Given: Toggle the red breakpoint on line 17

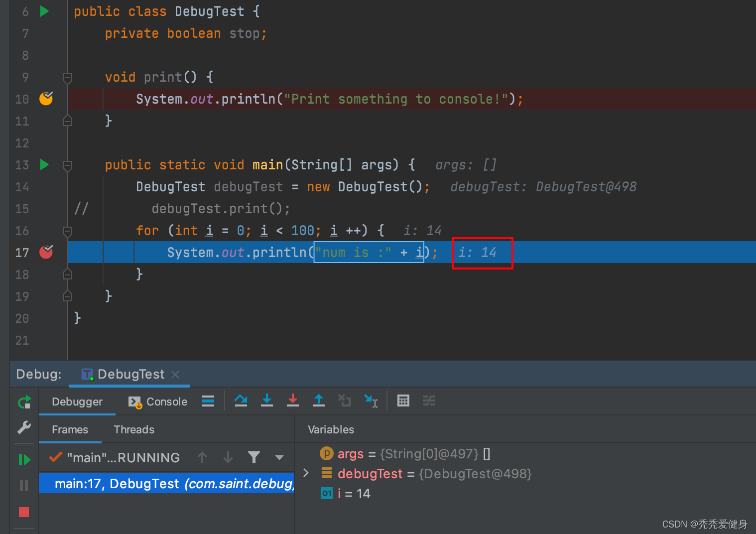Looking at the screenshot, I should (x=46, y=252).
